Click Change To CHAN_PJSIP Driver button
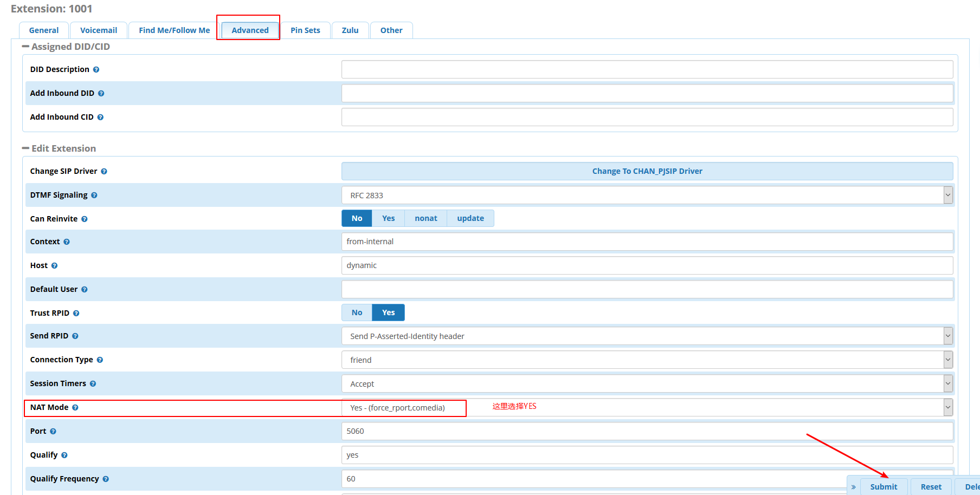Screen dimensions: 980x495 [647, 171]
